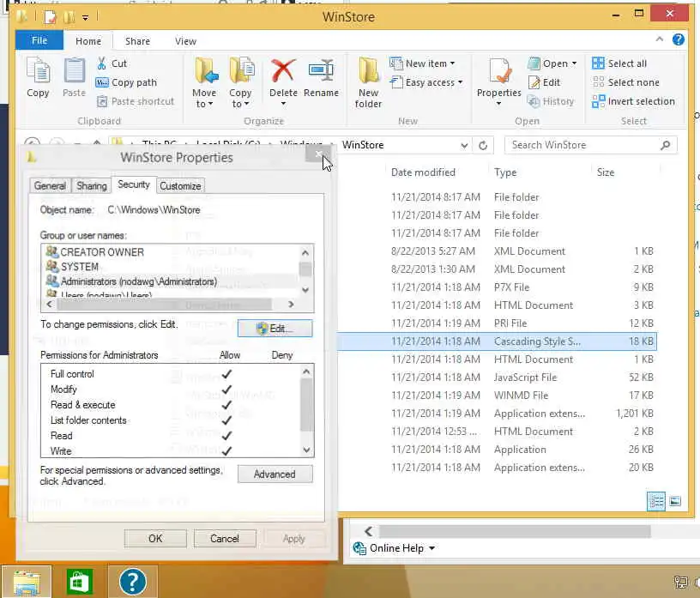Click the Cut scissors icon

coord(102,63)
